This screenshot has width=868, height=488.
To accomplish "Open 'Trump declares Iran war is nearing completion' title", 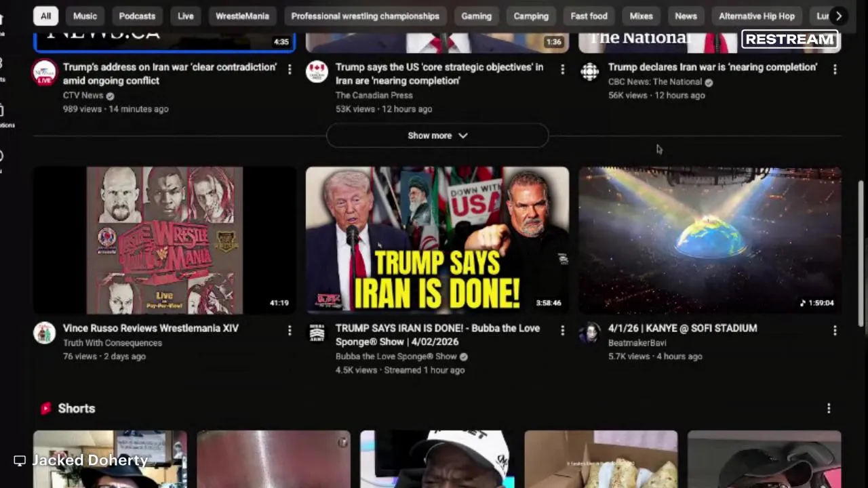I will pos(713,67).
